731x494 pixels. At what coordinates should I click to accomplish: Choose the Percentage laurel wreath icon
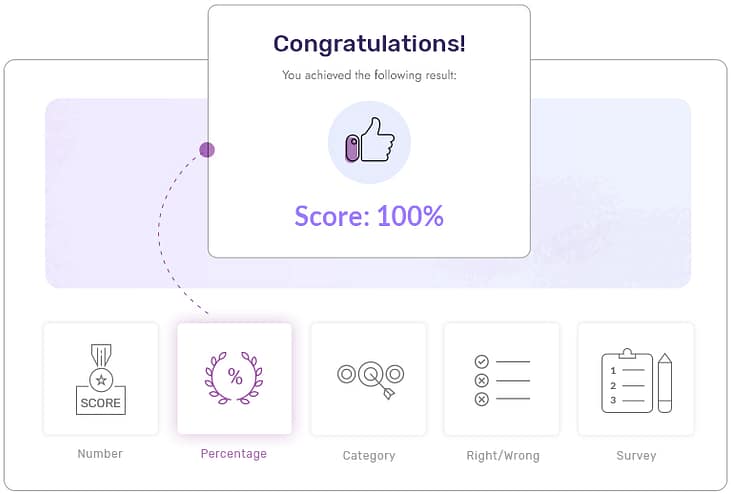[x=235, y=378]
